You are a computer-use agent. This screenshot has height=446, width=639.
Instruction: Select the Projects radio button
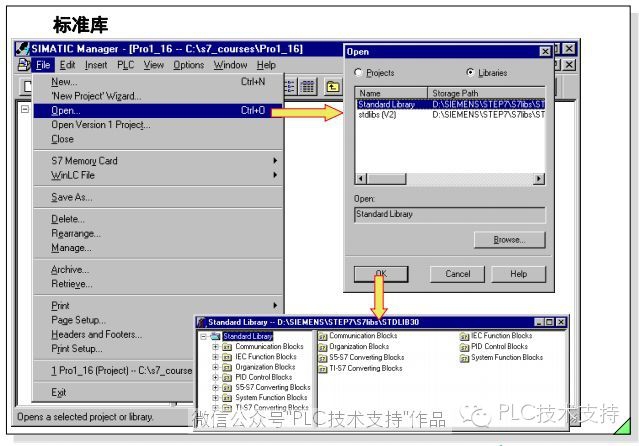tap(358, 73)
